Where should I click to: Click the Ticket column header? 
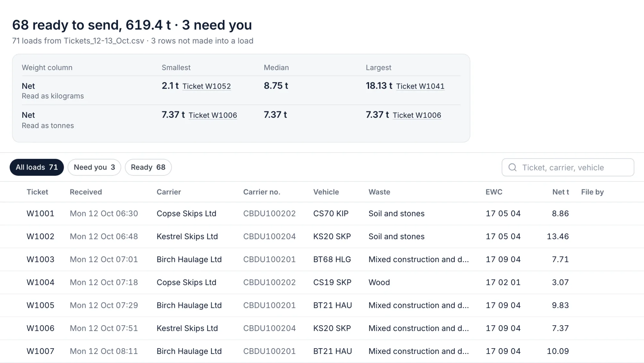tap(37, 192)
